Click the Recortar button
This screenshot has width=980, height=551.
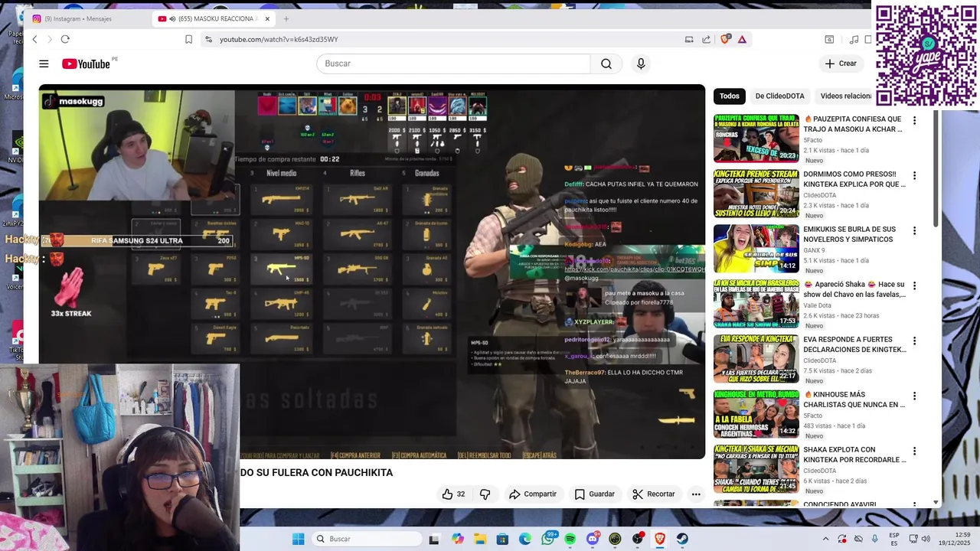click(x=654, y=494)
